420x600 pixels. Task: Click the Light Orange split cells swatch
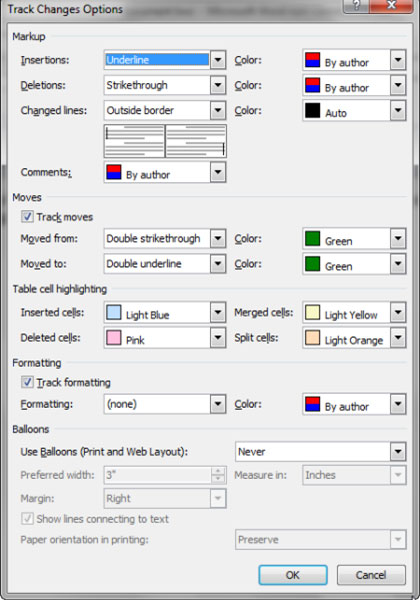(x=313, y=338)
